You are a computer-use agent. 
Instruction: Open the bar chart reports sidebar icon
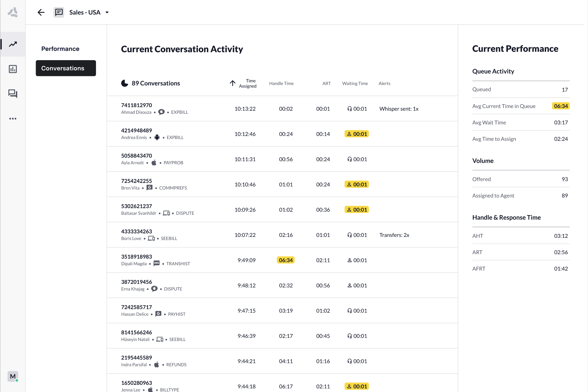(x=13, y=69)
